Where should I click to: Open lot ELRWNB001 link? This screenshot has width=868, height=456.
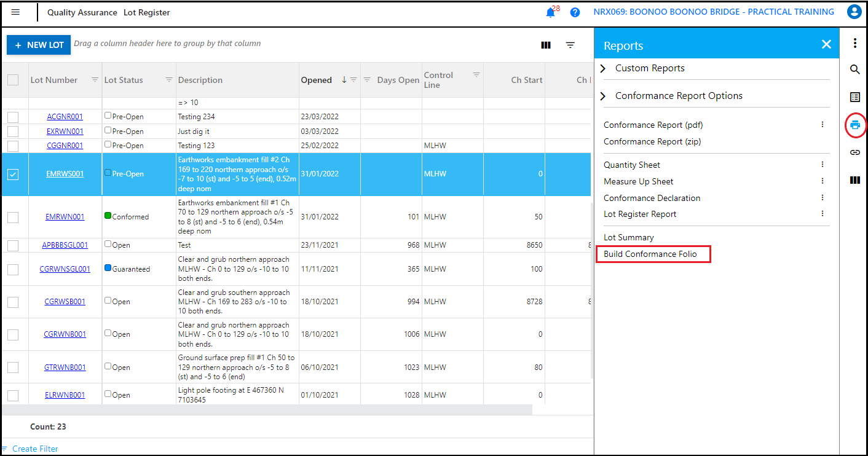pyautogui.click(x=65, y=395)
